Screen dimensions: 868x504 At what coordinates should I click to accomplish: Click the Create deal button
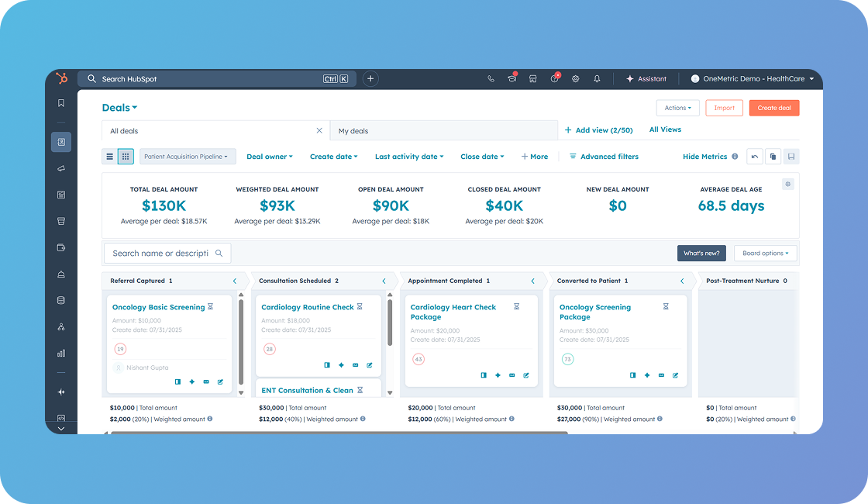click(x=773, y=108)
